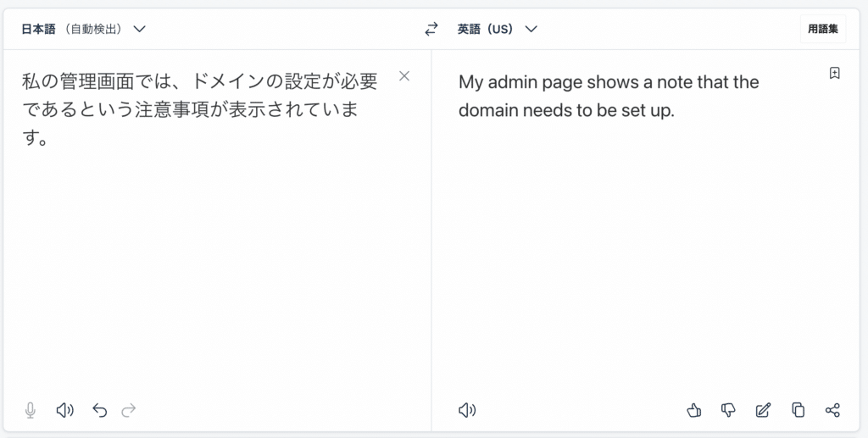Swap source and target languages
The height and width of the screenshot is (438, 868).
click(x=431, y=29)
